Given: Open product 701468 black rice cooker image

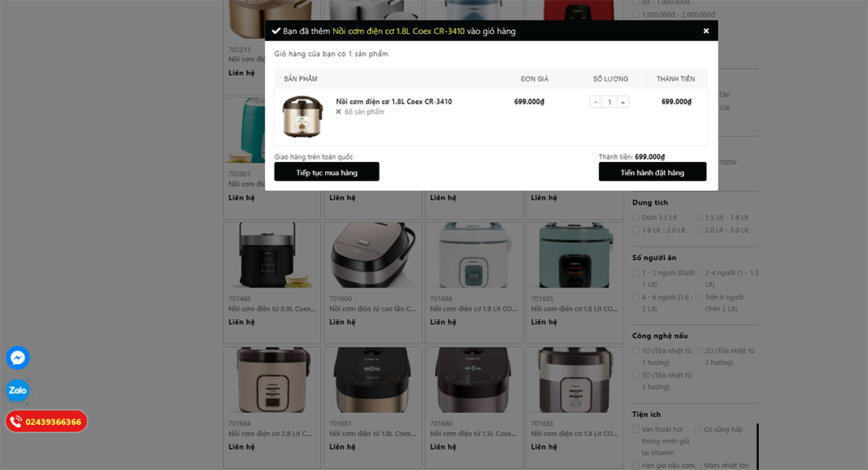Looking at the screenshot, I should 272,255.
